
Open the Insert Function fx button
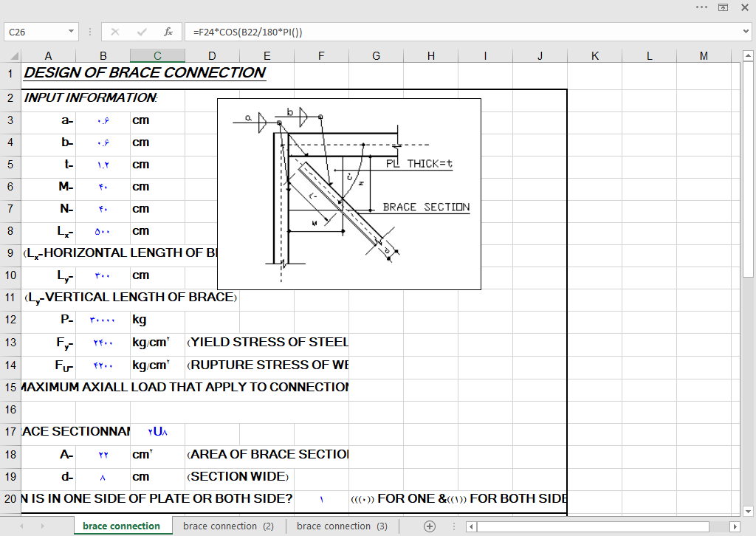point(168,32)
